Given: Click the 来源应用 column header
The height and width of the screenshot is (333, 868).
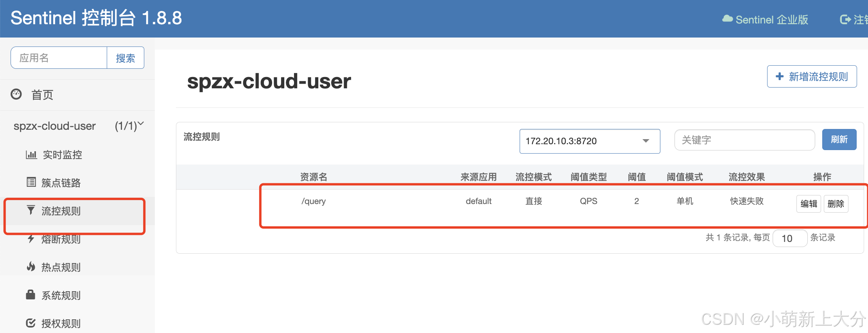Looking at the screenshot, I should coord(479,177).
